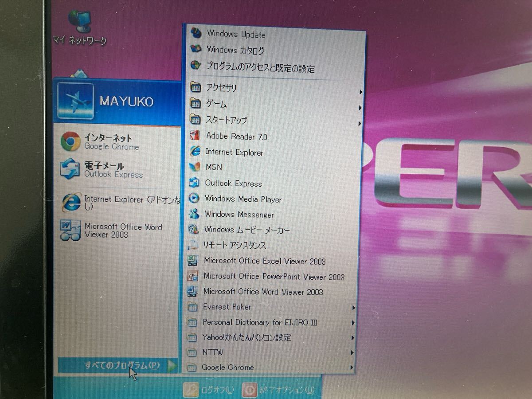Click the MSN butterfly icon
The height and width of the screenshot is (399, 532).
click(x=195, y=167)
